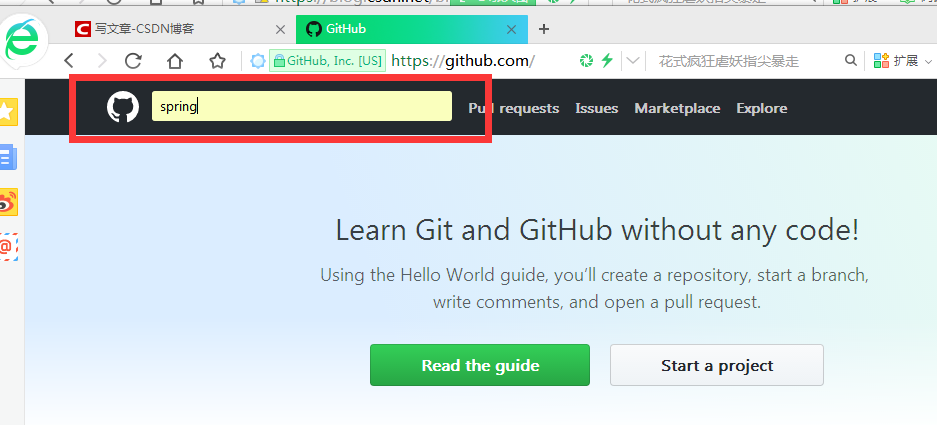Open sidebar Weibo icon

pos(8,202)
